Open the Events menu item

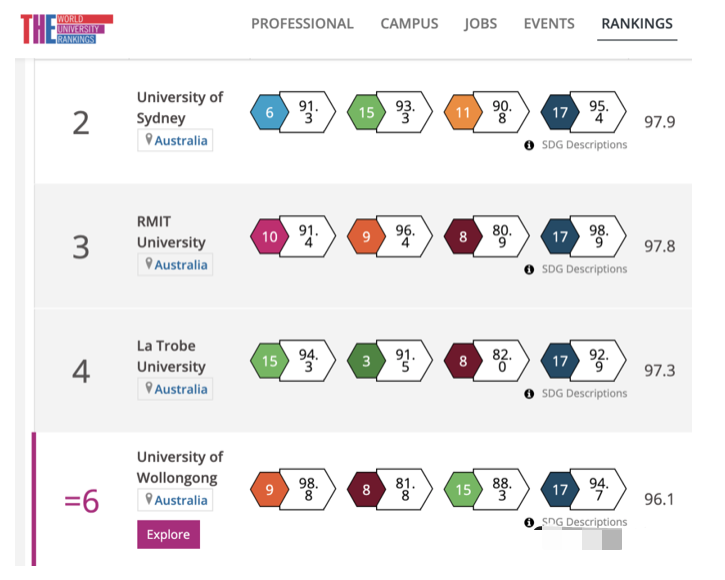tap(549, 24)
